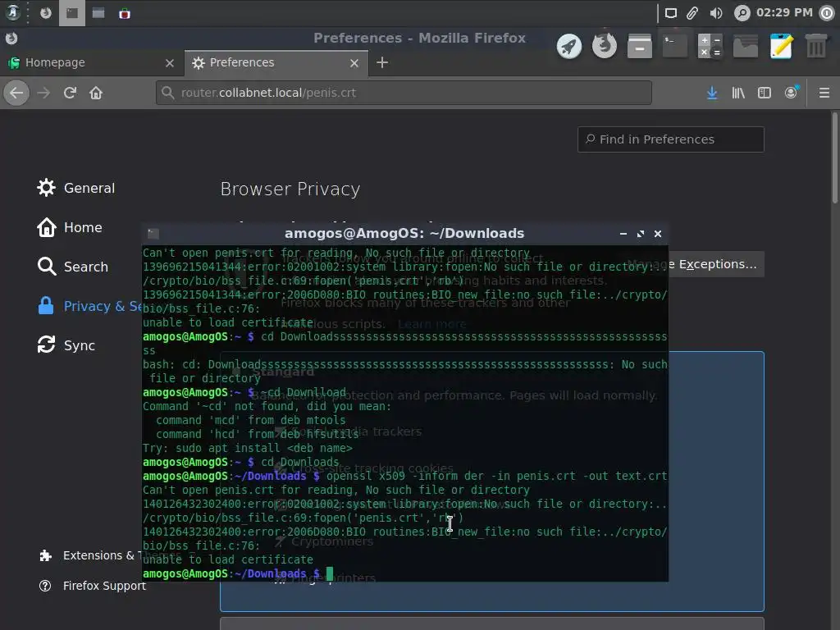Open the file manager drawer dock icon
The width and height of the screenshot is (840, 630).
point(640,46)
